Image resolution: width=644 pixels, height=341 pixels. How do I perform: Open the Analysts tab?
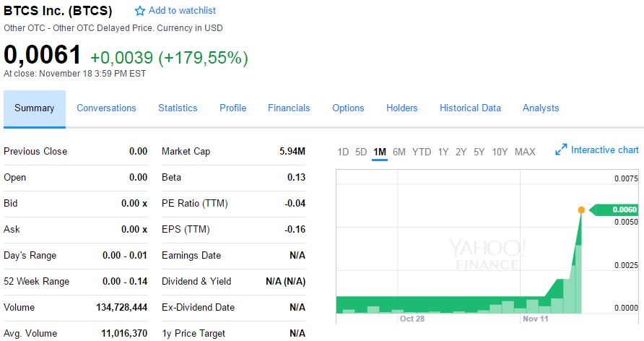[541, 108]
